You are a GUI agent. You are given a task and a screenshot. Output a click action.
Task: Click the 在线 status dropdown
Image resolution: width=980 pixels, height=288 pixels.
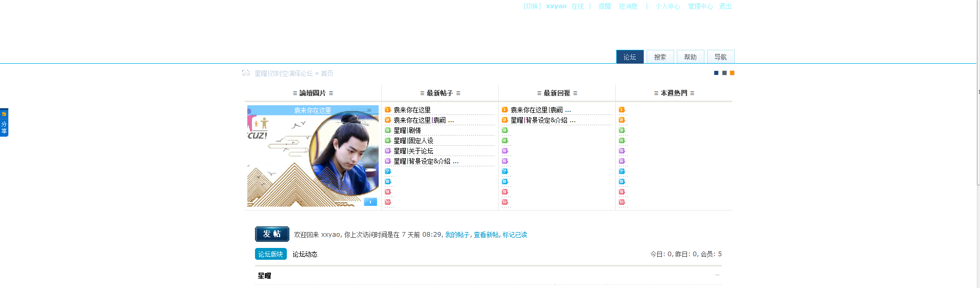point(578,6)
